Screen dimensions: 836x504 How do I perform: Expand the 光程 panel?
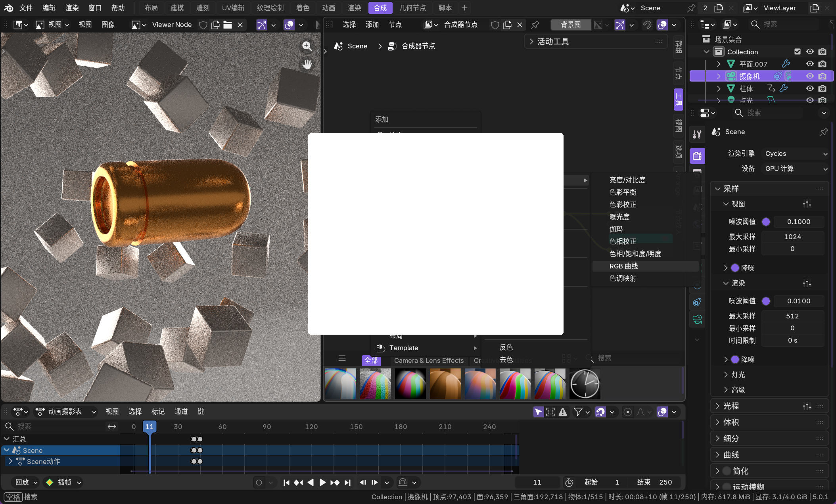point(731,406)
